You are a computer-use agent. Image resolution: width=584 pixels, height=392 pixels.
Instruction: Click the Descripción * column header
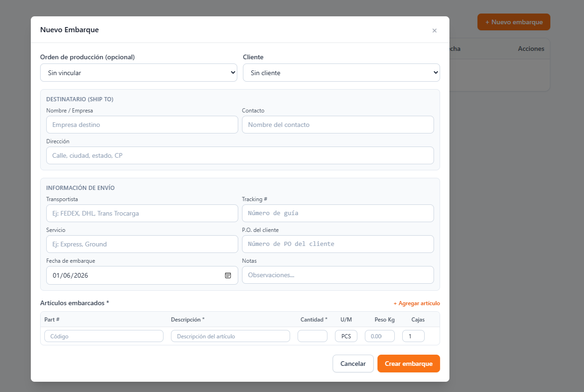click(188, 320)
